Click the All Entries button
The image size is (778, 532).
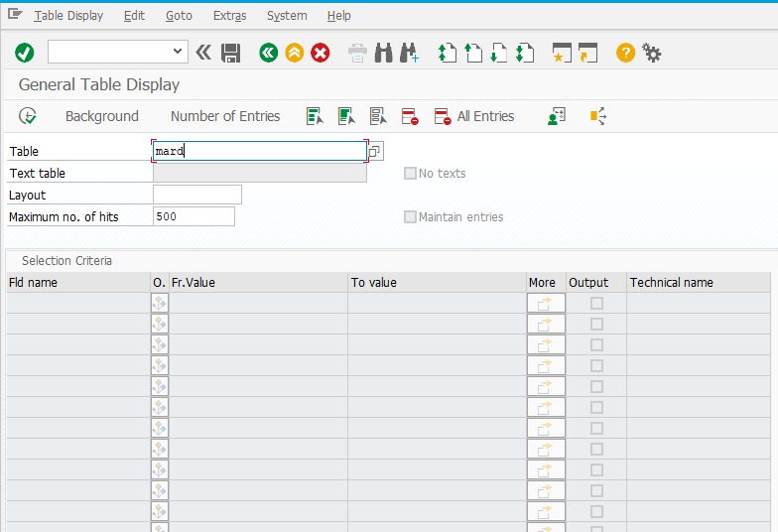click(474, 116)
